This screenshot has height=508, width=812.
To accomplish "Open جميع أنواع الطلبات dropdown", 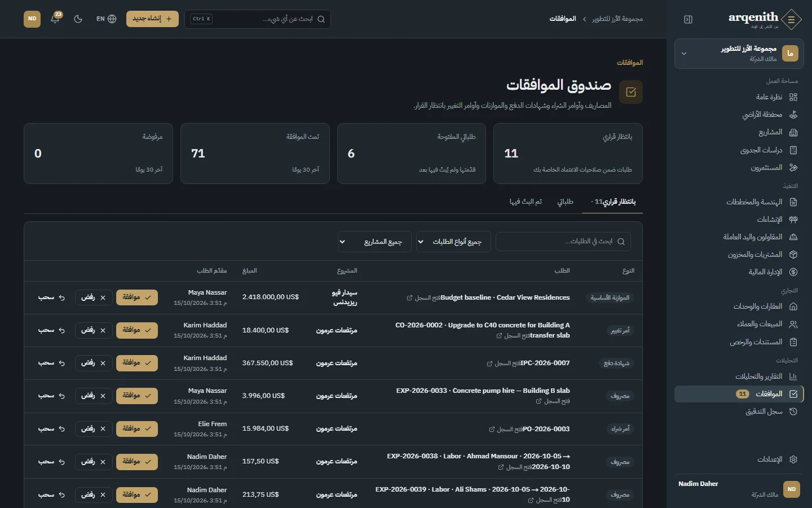I will (453, 242).
